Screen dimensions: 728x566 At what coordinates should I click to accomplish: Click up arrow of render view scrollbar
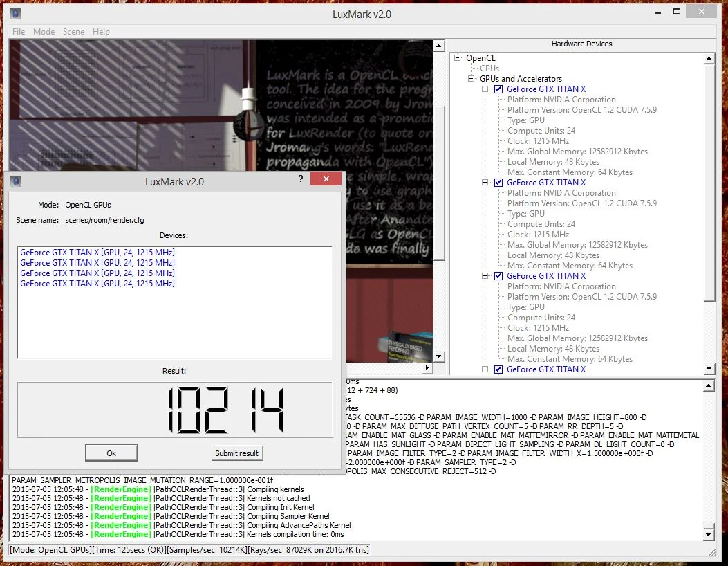(439, 46)
